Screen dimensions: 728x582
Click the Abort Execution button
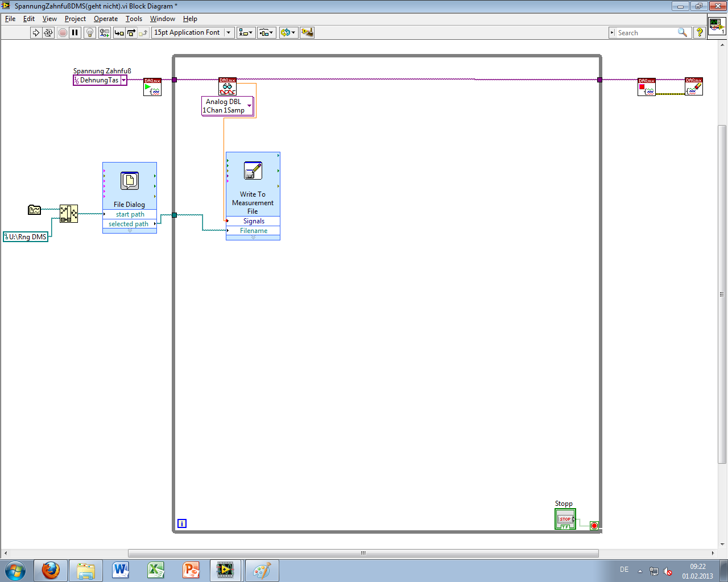pyautogui.click(x=63, y=32)
